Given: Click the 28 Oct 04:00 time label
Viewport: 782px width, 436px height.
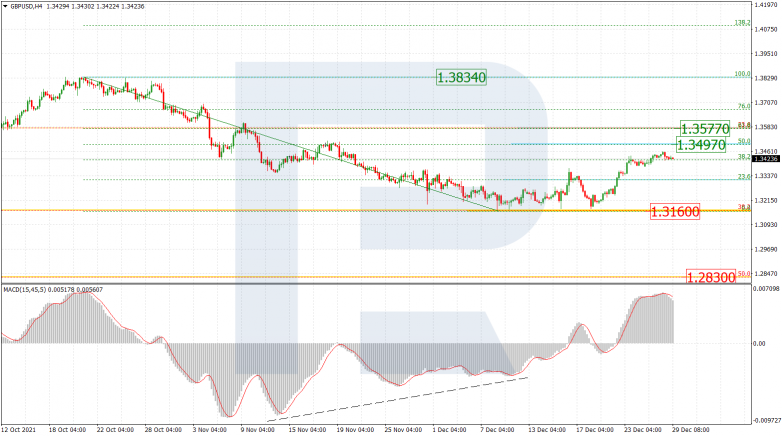Looking at the screenshot, I should [x=163, y=430].
